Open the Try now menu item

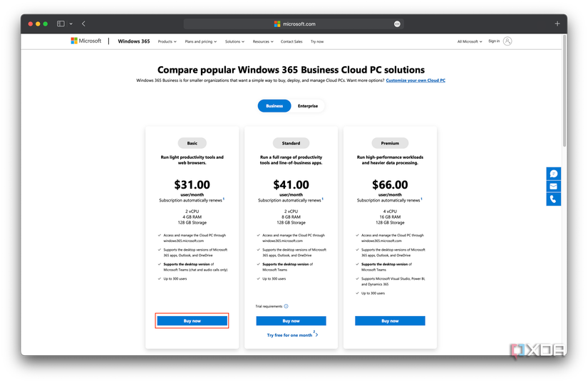coord(317,41)
